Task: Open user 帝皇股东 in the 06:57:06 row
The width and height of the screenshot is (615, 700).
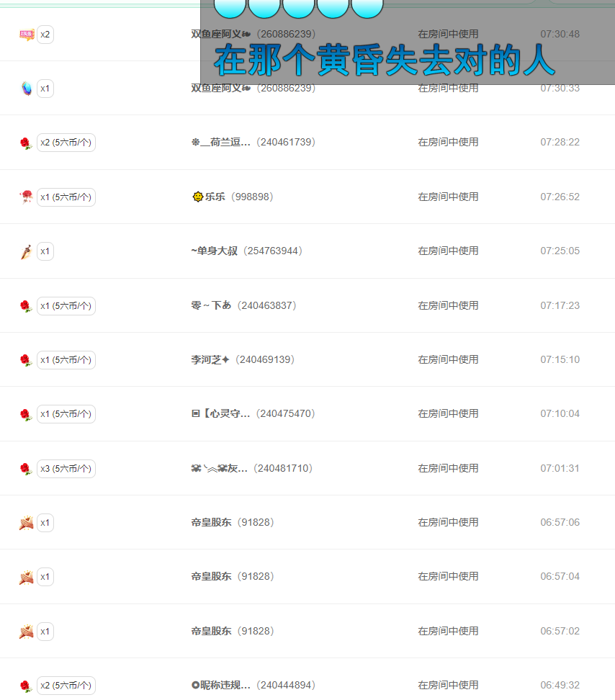Action: pyautogui.click(x=233, y=522)
